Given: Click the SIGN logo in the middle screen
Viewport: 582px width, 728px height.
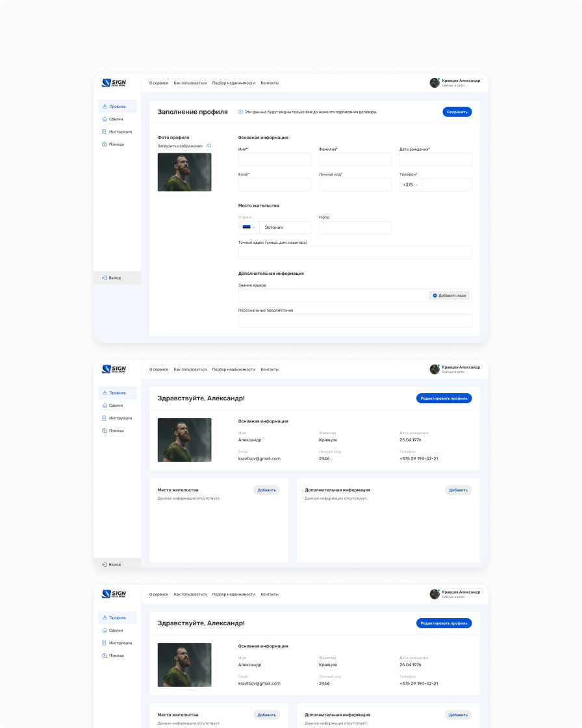Looking at the screenshot, I should pos(114,369).
